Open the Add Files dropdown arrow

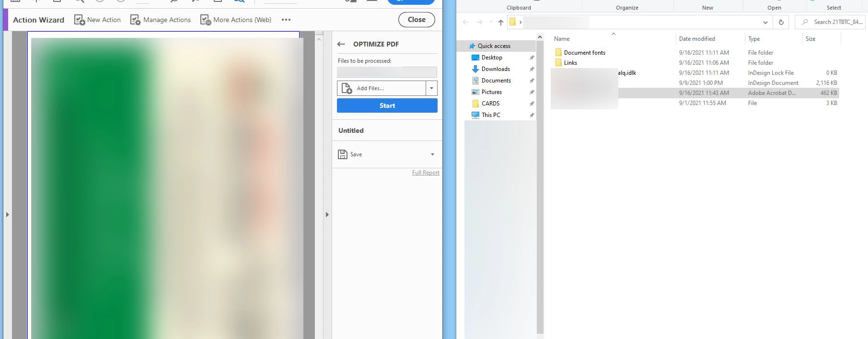pos(431,88)
